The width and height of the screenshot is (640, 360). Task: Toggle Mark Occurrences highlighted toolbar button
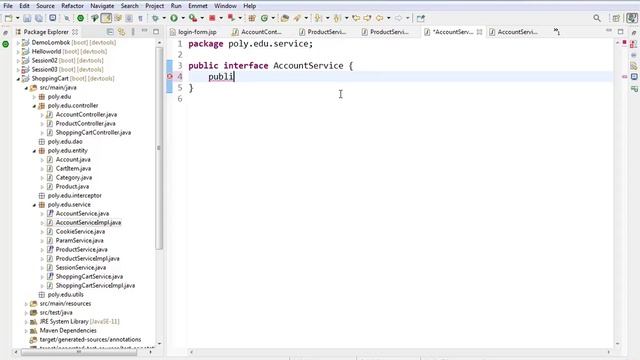coord(106,18)
